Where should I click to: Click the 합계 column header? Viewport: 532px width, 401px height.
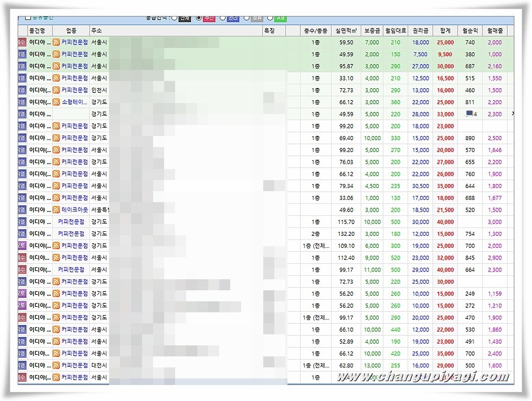pyautogui.click(x=445, y=30)
